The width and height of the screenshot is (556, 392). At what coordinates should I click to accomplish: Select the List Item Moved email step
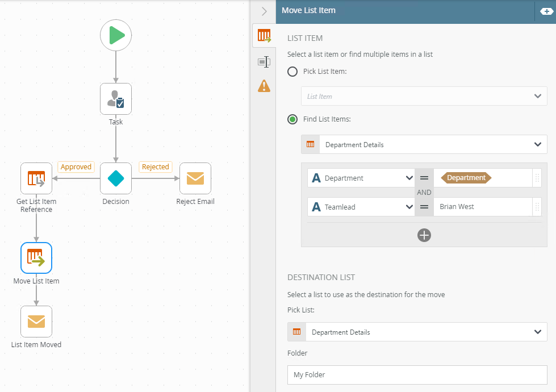(x=36, y=322)
